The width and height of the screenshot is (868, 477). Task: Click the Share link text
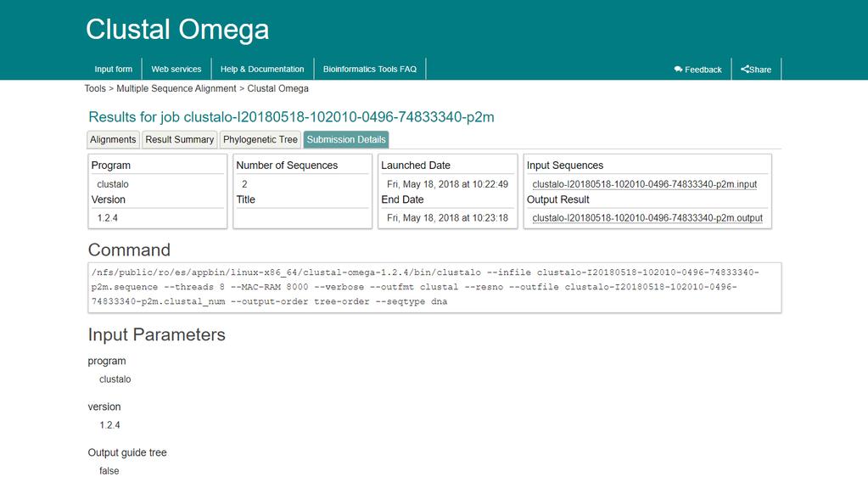760,70
